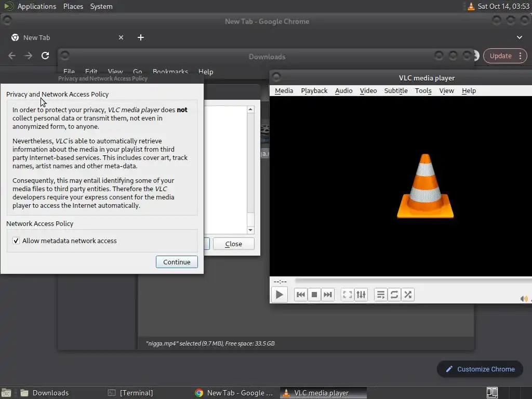Toggle VLC loop mode icon
Viewport: 532px width, 399px height.
tap(394, 295)
